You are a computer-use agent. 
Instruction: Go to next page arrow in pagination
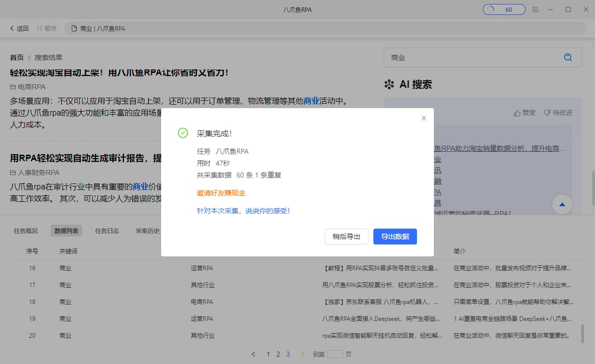click(x=303, y=354)
